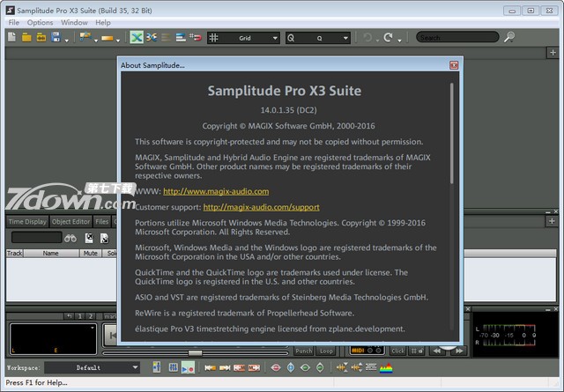The height and width of the screenshot is (392, 564).
Task: Switch to the Time Display tab
Action: click(x=27, y=221)
